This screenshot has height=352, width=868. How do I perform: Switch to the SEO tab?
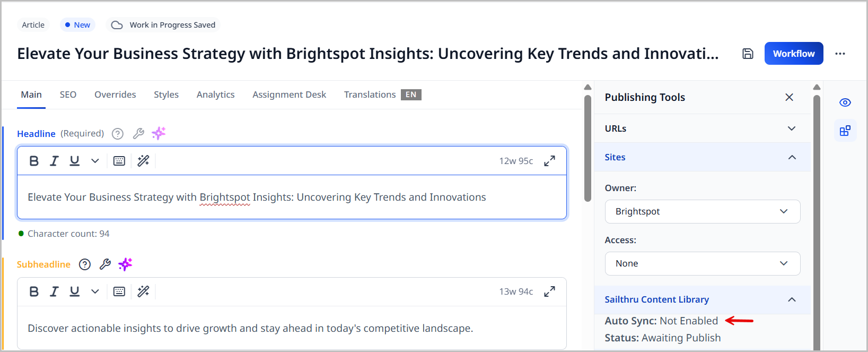tap(68, 95)
